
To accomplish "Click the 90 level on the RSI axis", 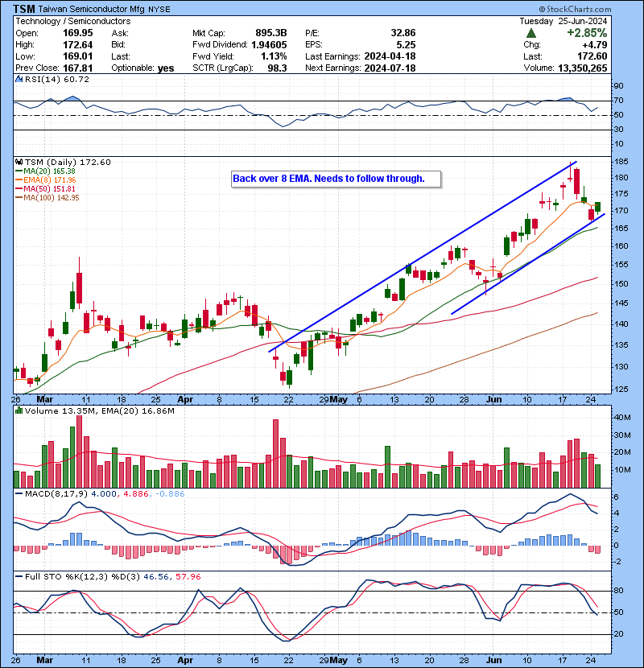I will click(618, 86).
